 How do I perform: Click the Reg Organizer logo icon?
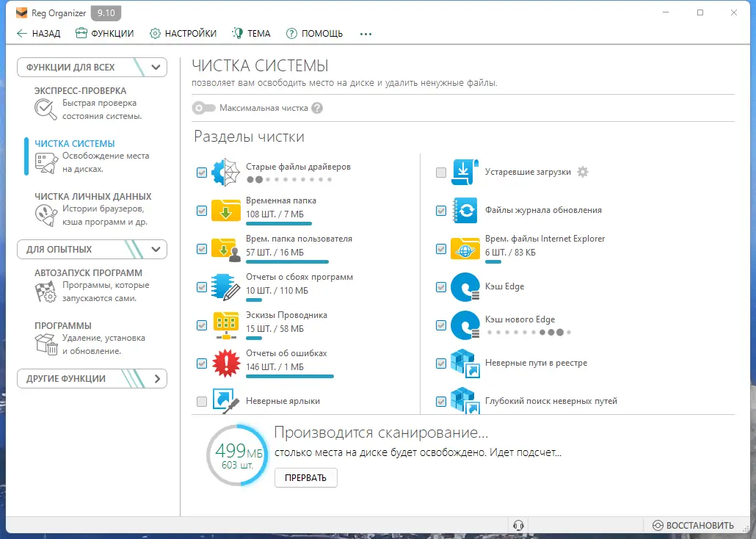pyautogui.click(x=22, y=13)
